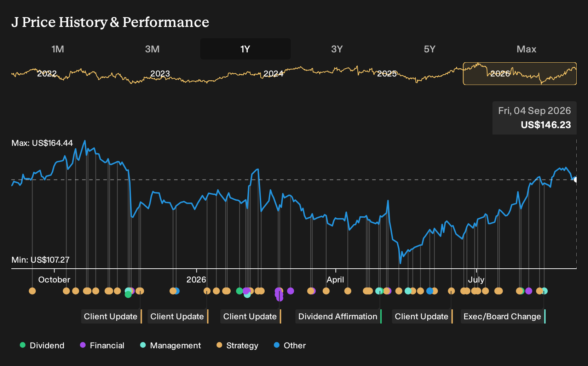Image resolution: width=588 pixels, height=366 pixels.
Task: Click the Max: US$164.44 label
Action: pos(42,143)
